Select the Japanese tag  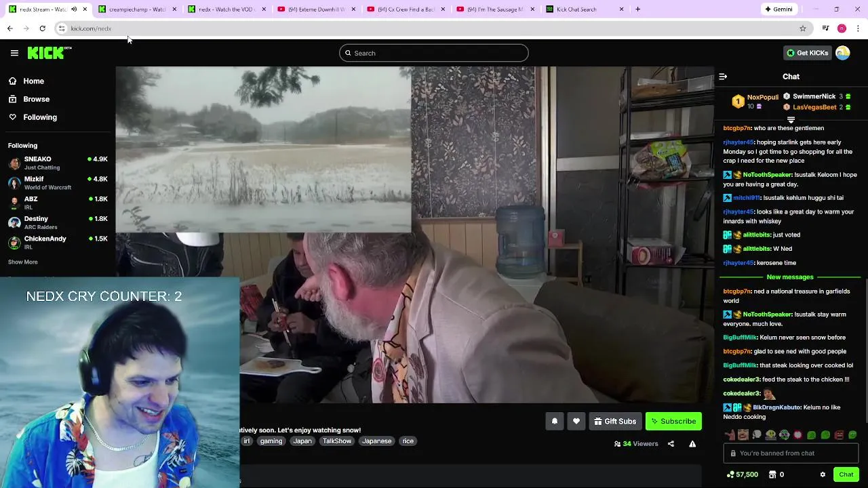[376, 441]
